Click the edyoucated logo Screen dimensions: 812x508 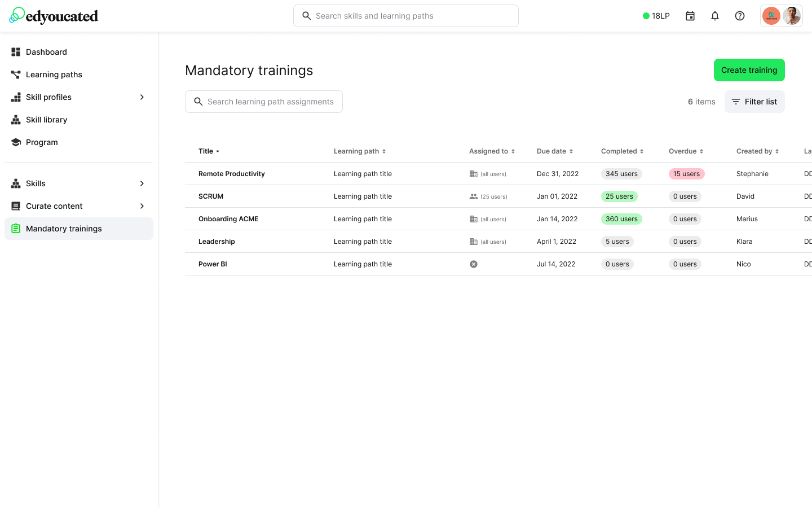pyautogui.click(x=54, y=16)
